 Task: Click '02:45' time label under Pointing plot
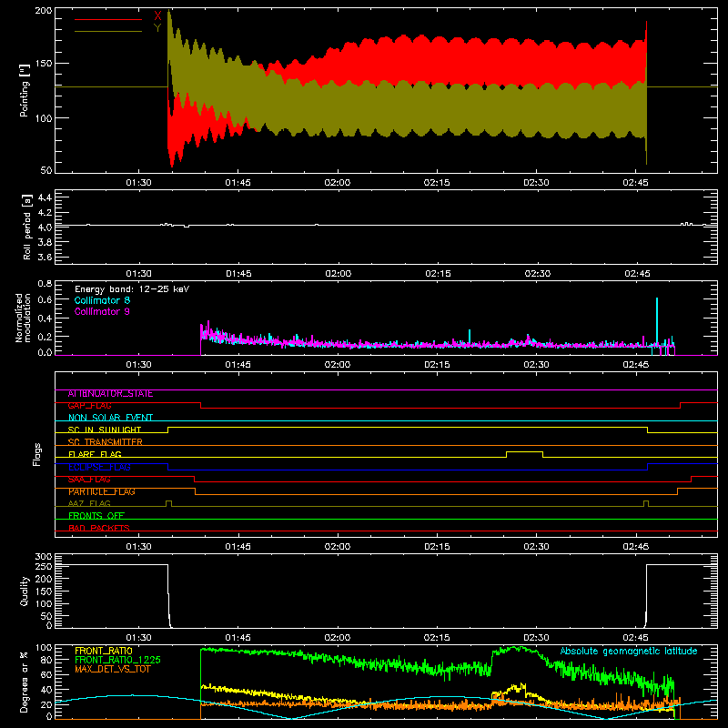coord(635,183)
